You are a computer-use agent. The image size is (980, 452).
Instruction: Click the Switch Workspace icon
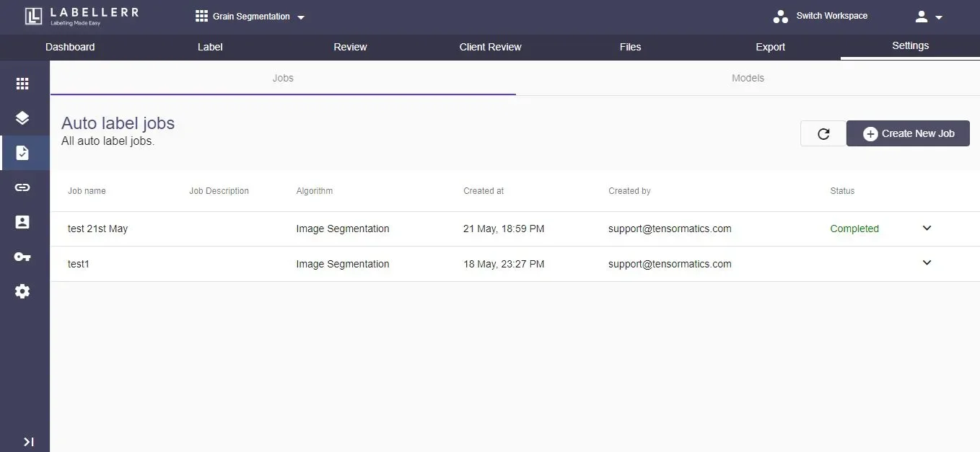780,16
